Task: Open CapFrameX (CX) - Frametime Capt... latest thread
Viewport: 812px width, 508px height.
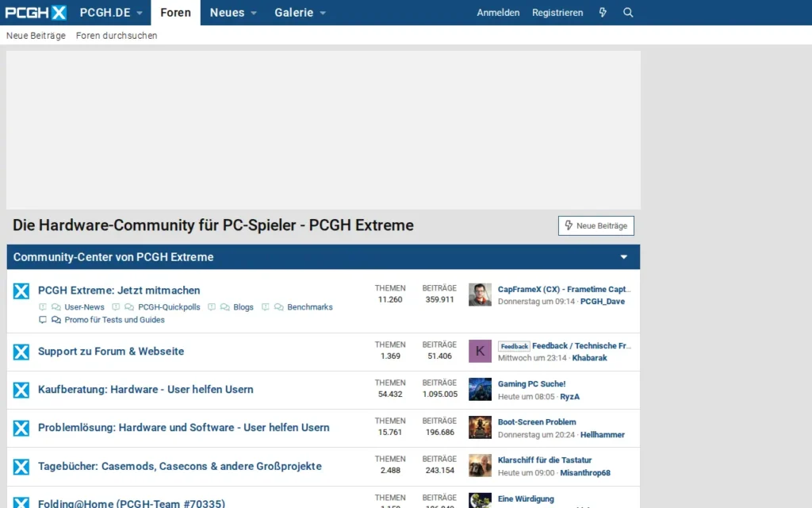Action: 564,289
